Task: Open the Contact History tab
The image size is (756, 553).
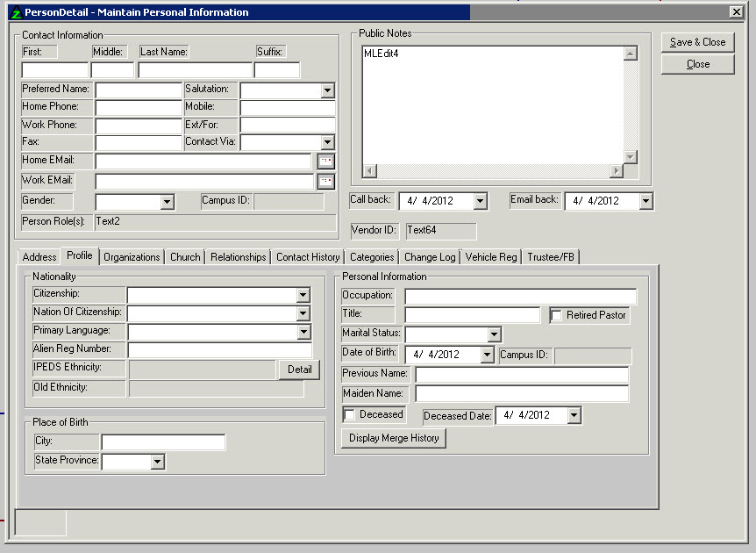Action: click(x=307, y=257)
